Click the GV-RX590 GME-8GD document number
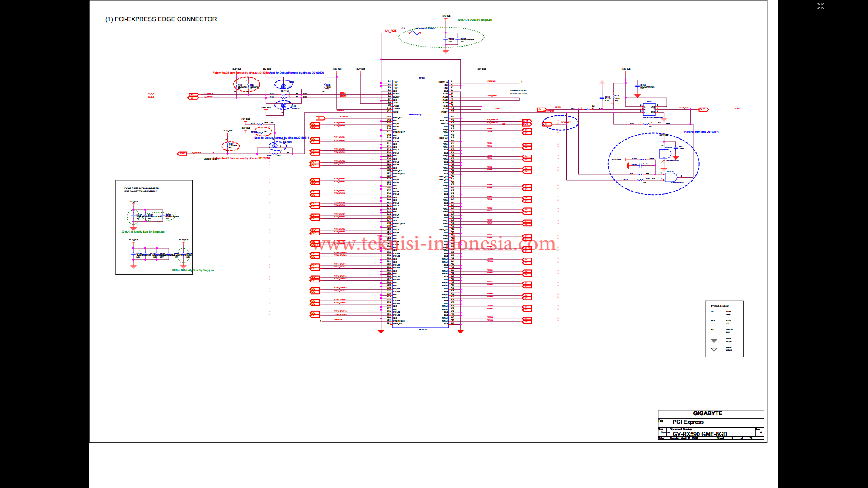Viewport: 868px width, 488px height. coord(700,433)
